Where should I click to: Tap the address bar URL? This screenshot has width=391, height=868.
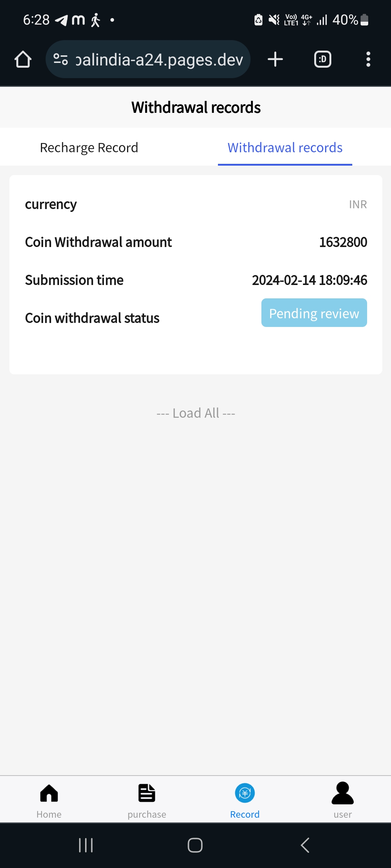[159, 59]
